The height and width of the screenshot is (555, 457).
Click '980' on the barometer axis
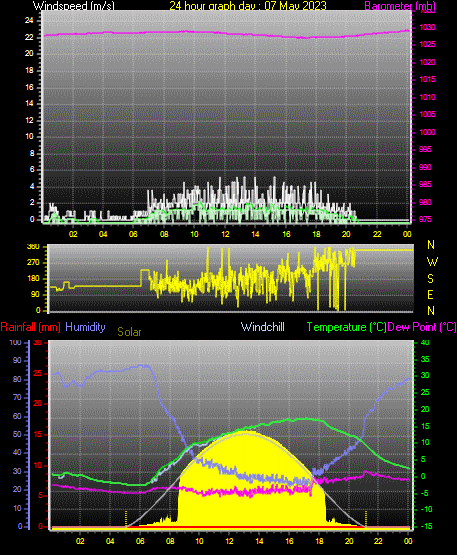click(425, 202)
